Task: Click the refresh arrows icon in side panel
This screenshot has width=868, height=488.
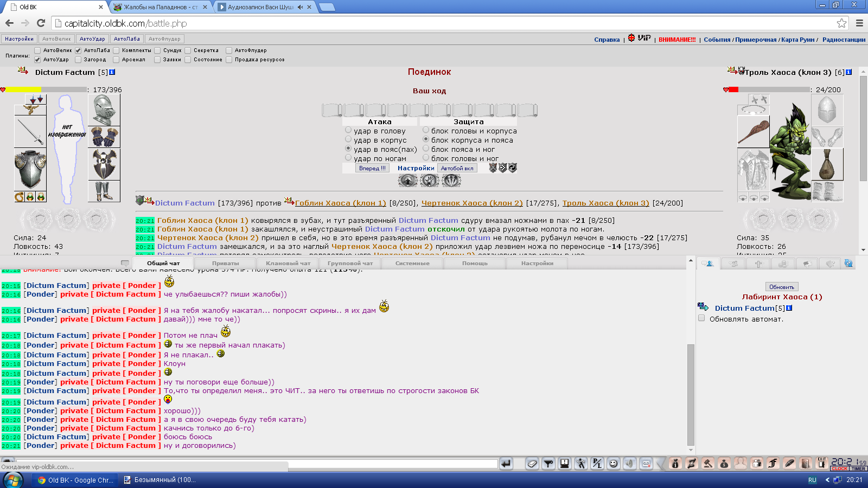Action: (x=848, y=263)
